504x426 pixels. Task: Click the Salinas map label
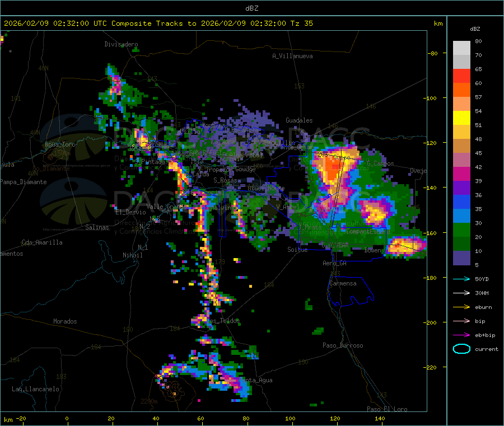point(97,227)
